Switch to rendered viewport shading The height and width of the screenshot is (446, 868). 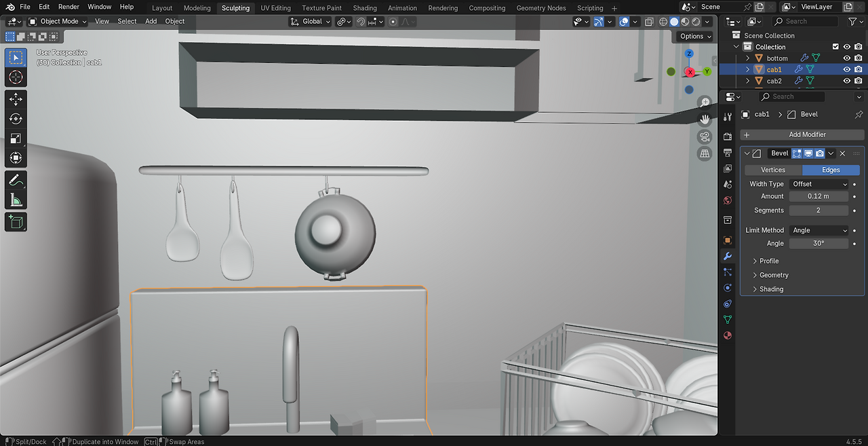coord(696,22)
